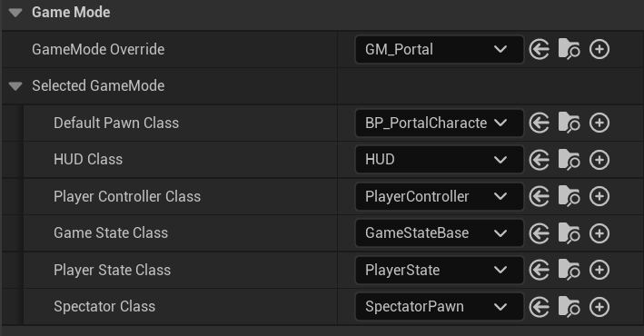644x336 pixels.
Task: Use selected asset for HUD Class
Action: [x=540, y=160]
